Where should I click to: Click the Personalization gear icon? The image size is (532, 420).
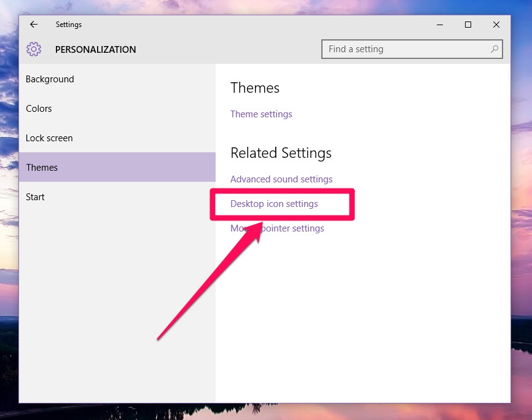(x=34, y=49)
